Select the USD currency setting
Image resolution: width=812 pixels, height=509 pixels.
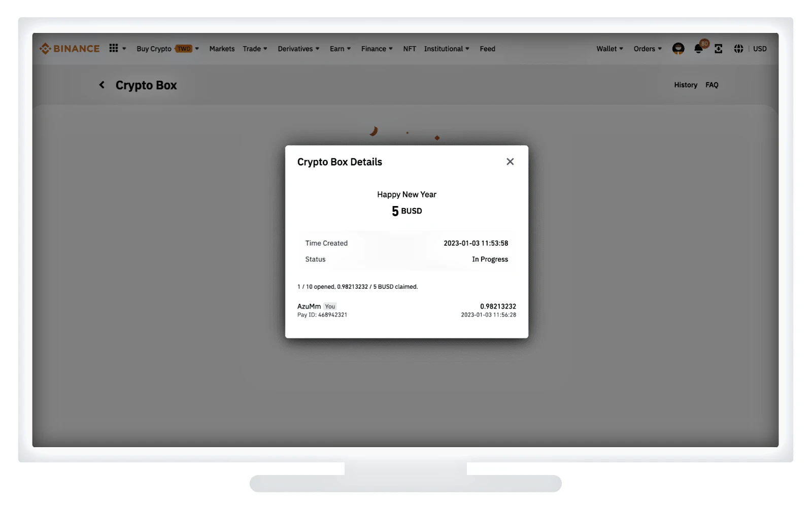point(760,49)
